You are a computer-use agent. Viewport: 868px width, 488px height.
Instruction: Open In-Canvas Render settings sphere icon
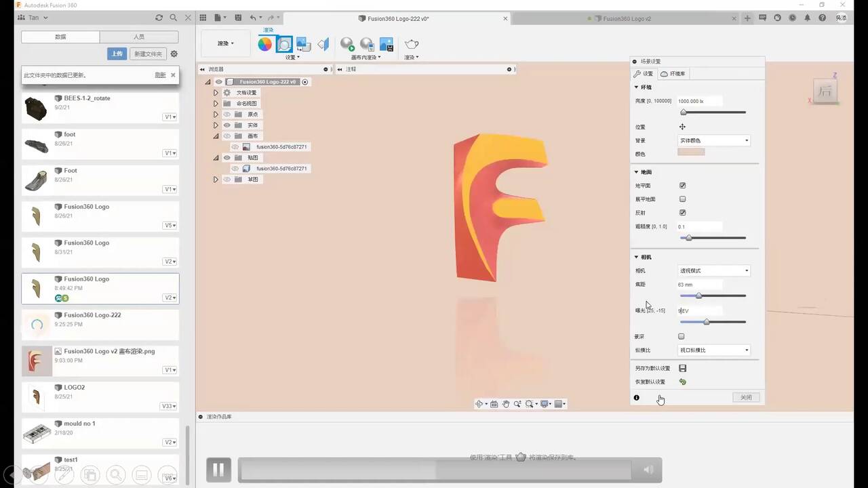(x=367, y=44)
